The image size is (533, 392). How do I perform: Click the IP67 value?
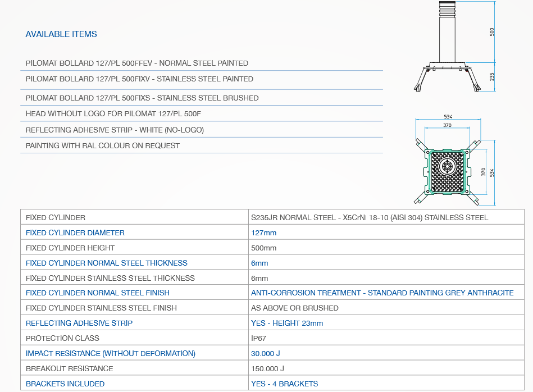pyautogui.click(x=258, y=338)
